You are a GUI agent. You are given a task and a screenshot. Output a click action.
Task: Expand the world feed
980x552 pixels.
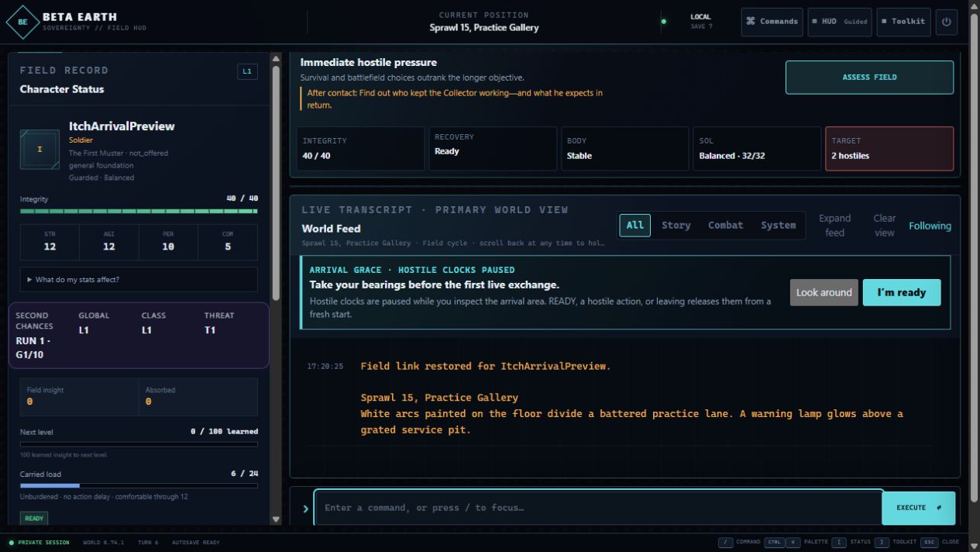834,226
